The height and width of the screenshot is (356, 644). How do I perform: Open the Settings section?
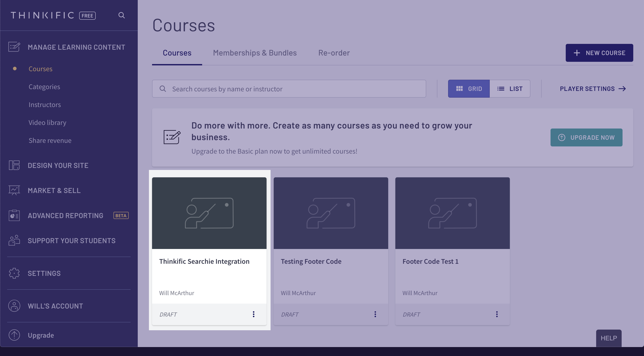pyautogui.click(x=44, y=273)
